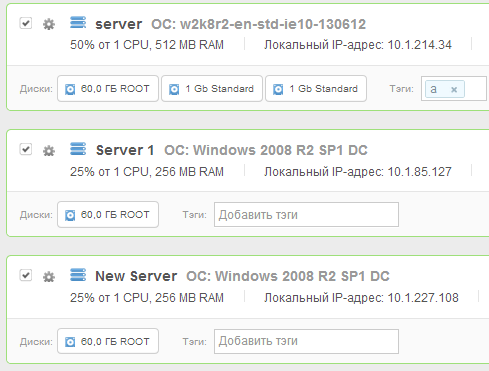Focus the Добавить тэги field for New Server
This screenshot has height=371, width=489.
[306, 341]
